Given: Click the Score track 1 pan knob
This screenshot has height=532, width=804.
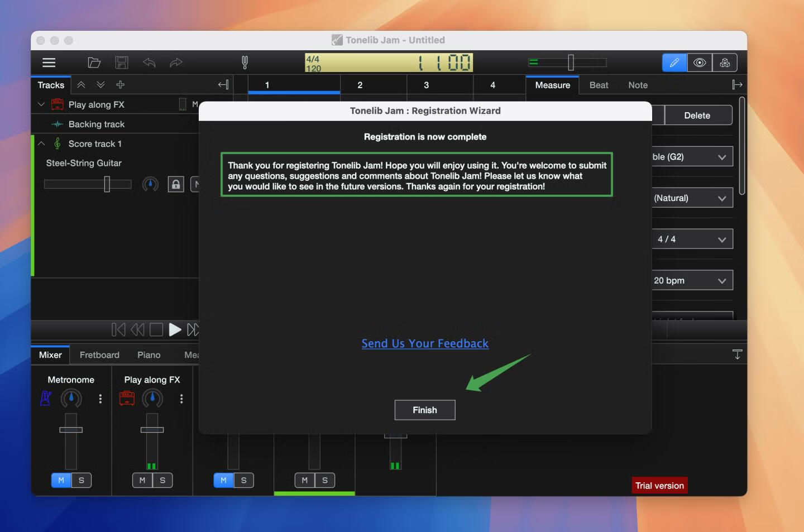Looking at the screenshot, I should point(150,184).
